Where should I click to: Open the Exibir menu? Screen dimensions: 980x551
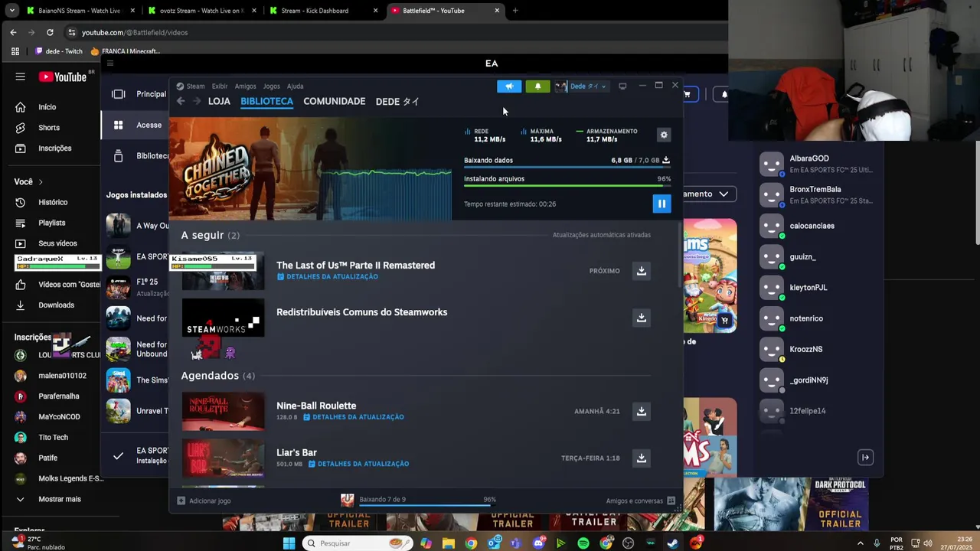[220, 86]
